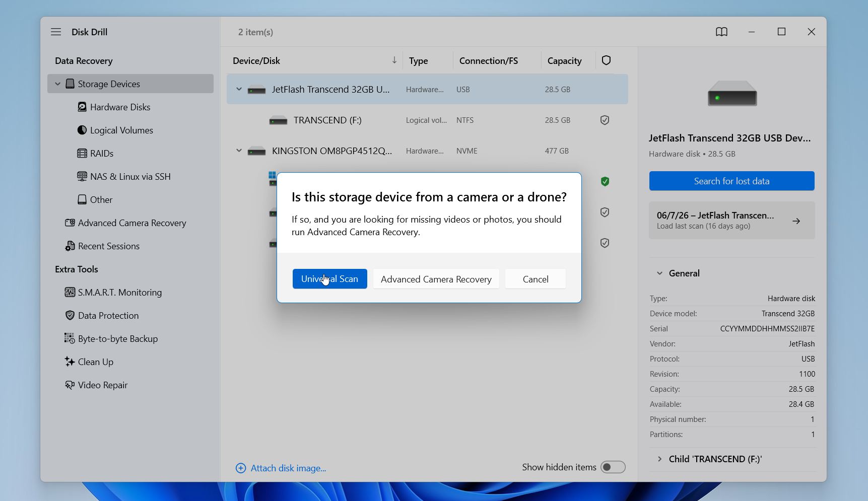This screenshot has height=501, width=868.
Task: Select Advanced Camera Recovery in sidebar
Action: [132, 223]
